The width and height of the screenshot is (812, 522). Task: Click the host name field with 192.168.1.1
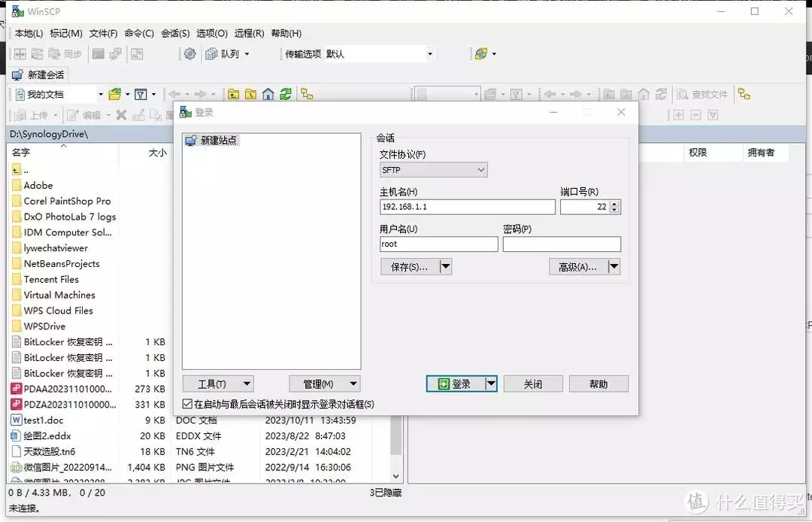(467, 207)
